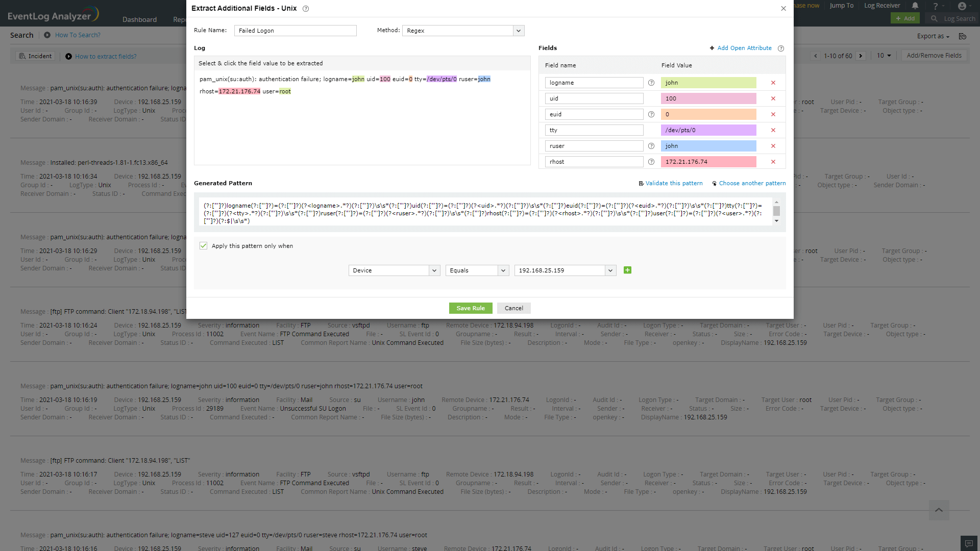Remove the tty field with its X icon
This screenshot has height=551, width=980.
point(773,130)
